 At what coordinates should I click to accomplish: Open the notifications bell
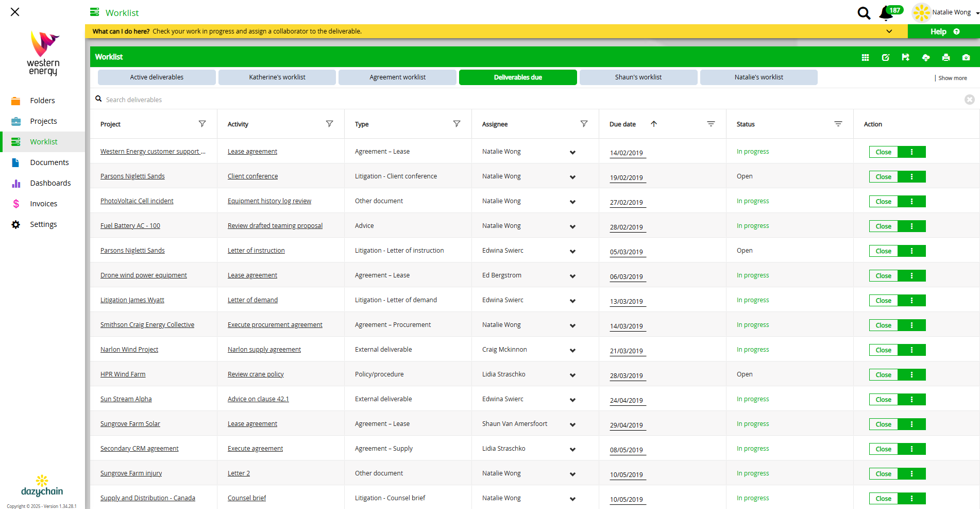[x=886, y=13]
